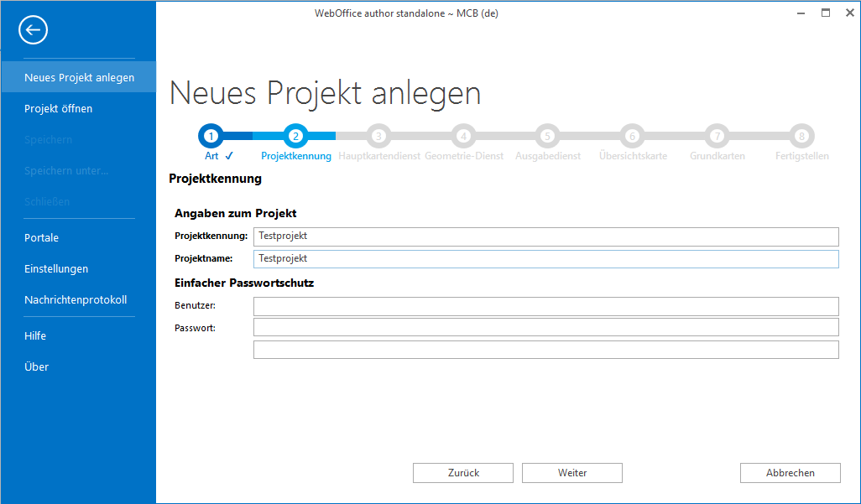The width and height of the screenshot is (861, 504).
Task: Open Projekt öffnen from the sidebar
Action: coord(59,108)
